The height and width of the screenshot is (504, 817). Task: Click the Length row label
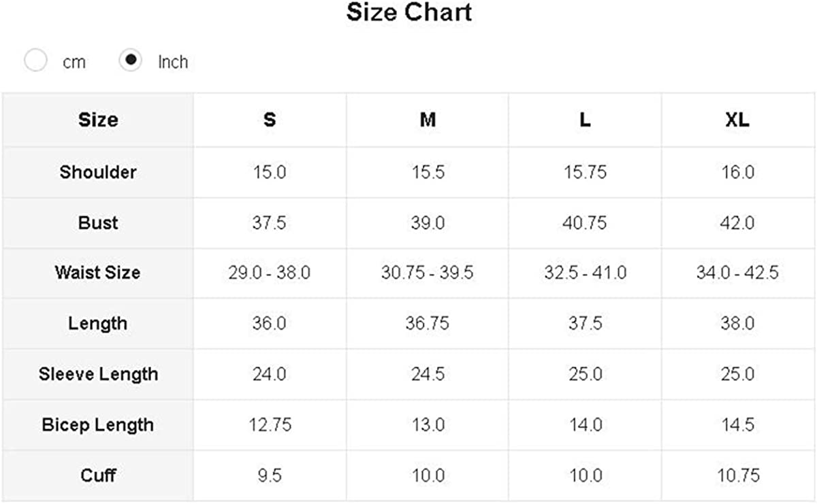point(98,323)
